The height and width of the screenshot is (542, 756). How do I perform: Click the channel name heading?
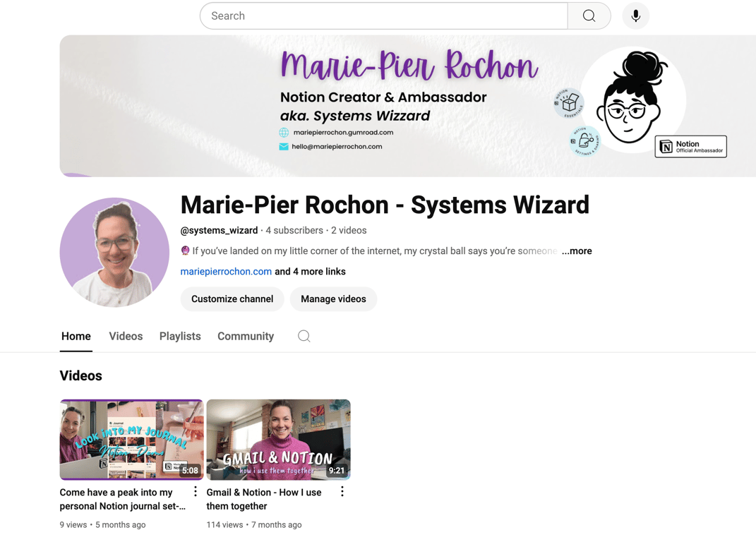coord(385,205)
